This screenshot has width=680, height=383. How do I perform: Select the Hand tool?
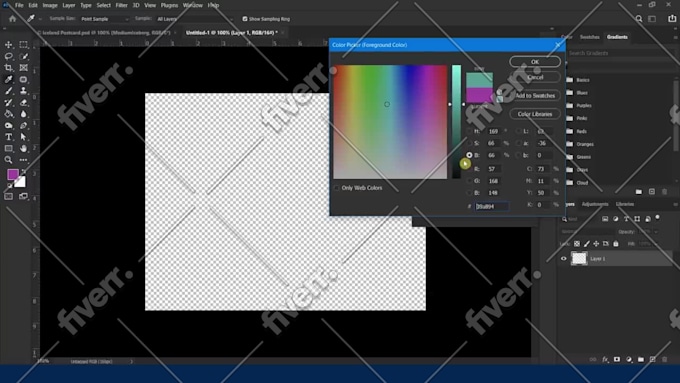23,148
